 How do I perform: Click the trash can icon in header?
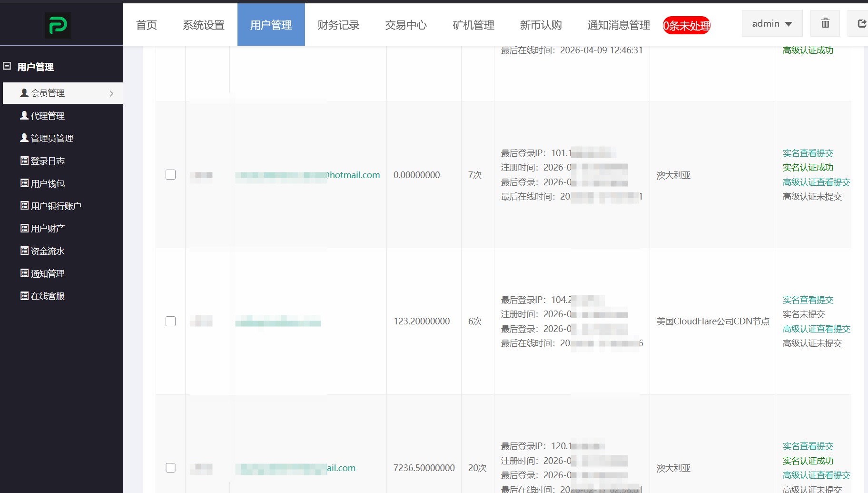point(825,23)
